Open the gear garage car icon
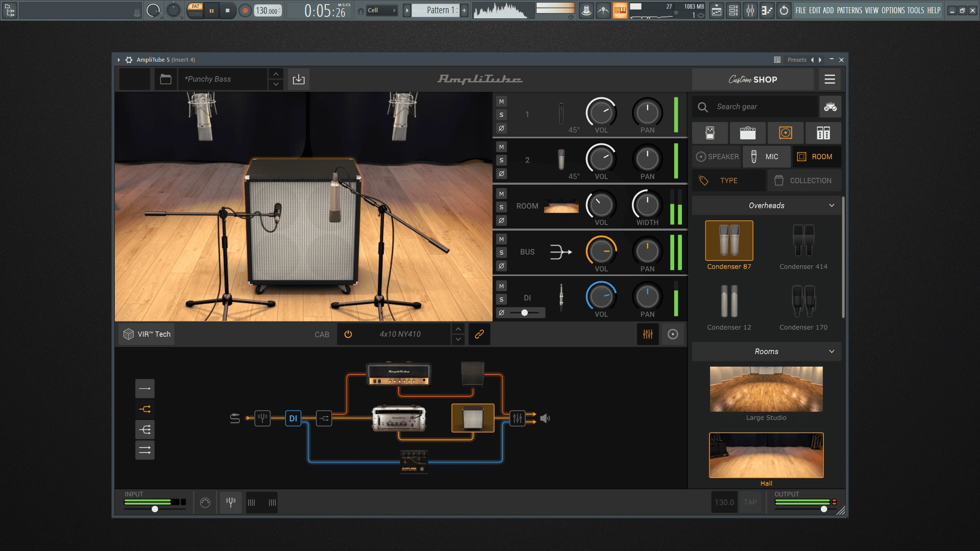The width and height of the screenshot is (980, 551). [x=830, y=107]
